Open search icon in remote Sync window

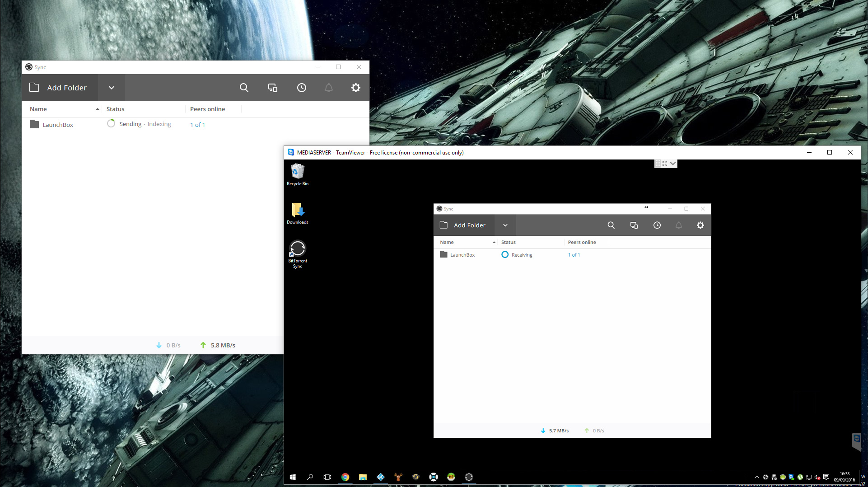pyautogui.click(x=611, y=225)
